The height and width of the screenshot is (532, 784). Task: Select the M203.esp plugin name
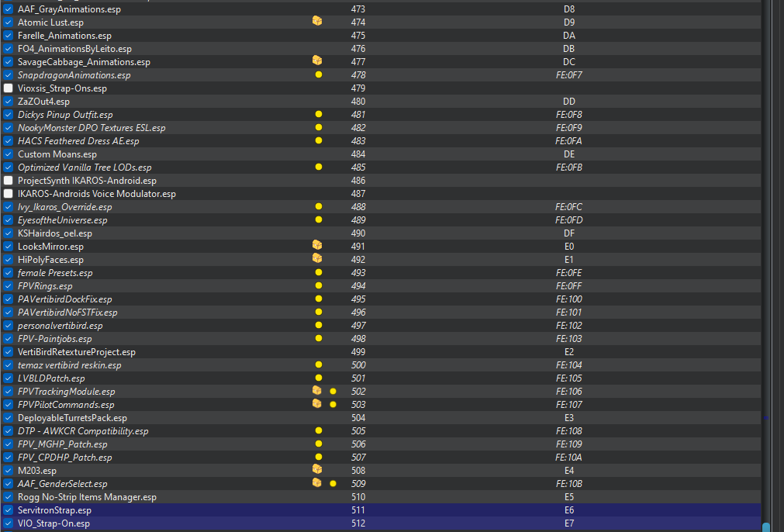tap(37, 471)
